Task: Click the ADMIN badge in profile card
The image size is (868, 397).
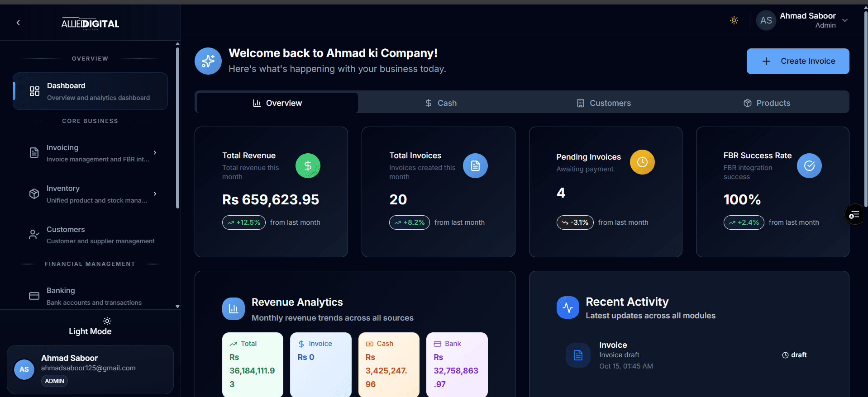Action: tap(55, 381)
